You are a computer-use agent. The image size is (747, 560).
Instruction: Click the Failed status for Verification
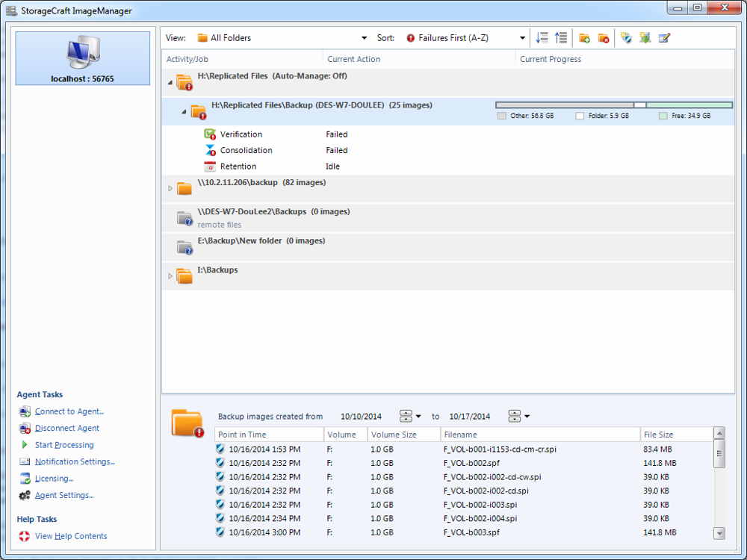(337, 134)
